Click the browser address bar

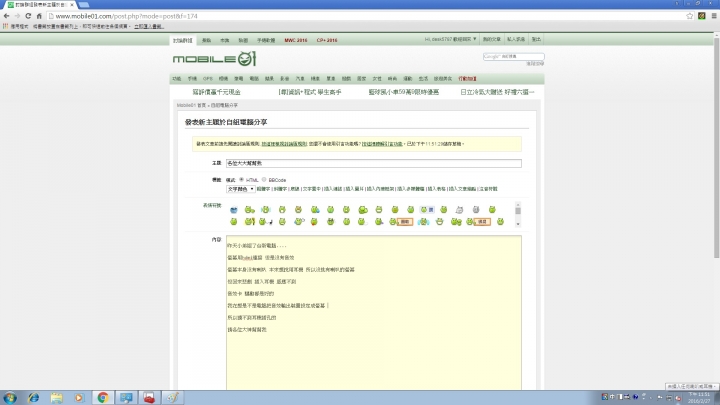coord(365,16)
